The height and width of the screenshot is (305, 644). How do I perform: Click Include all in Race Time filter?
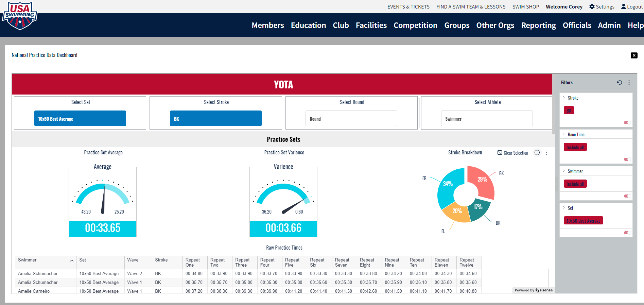pos(575,147)
